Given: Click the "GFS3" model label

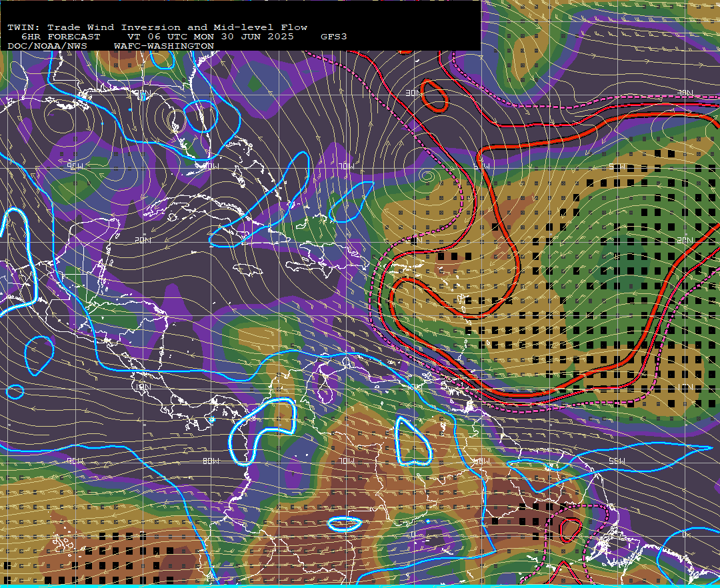Looking at the screenshot, I should coord(334,37).
